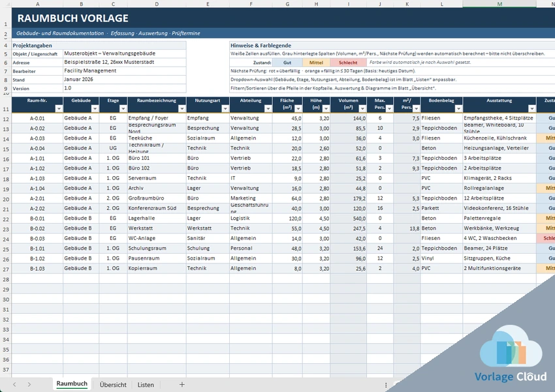Click the RAUMBUCH VORLAGE title cell
The image size is (555, 392).
pos(72,18)
